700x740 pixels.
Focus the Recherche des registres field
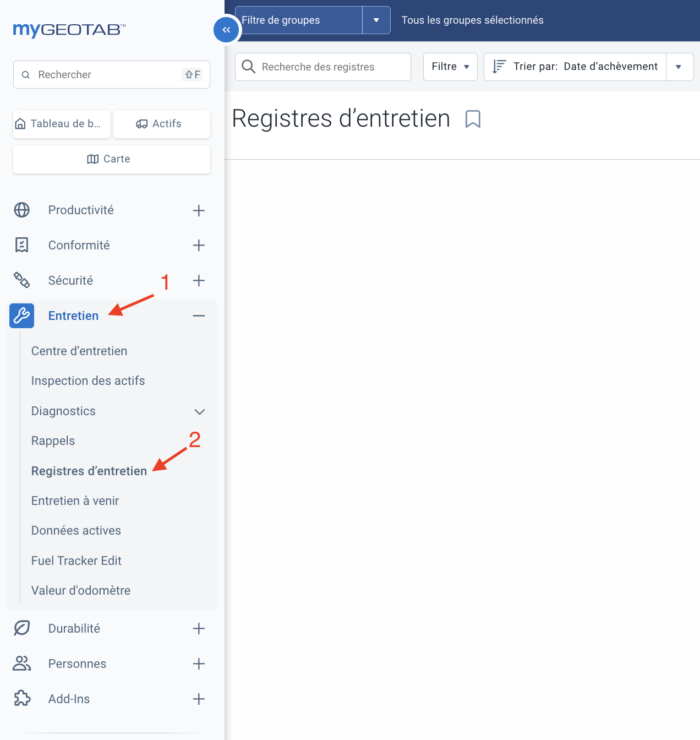[323, 67]
